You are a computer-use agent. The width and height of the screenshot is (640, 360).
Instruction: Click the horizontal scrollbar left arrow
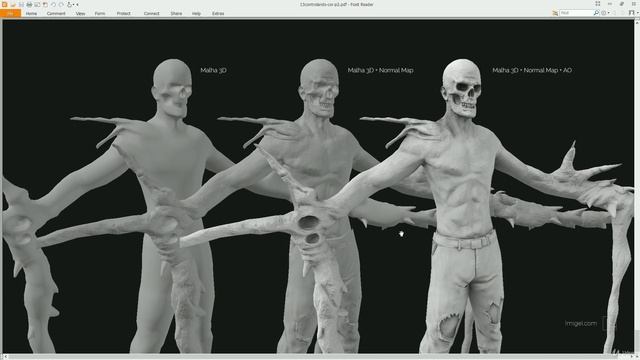(5, 356)
